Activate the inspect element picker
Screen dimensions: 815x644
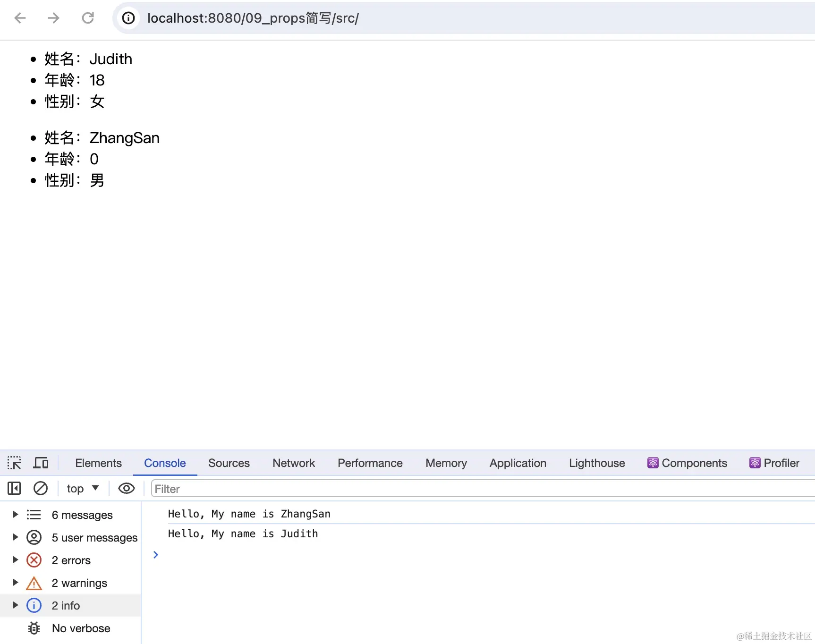(14, 463)
